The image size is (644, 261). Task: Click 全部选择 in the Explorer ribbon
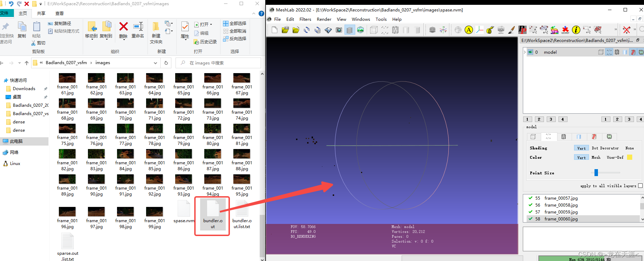click(235, 23)
